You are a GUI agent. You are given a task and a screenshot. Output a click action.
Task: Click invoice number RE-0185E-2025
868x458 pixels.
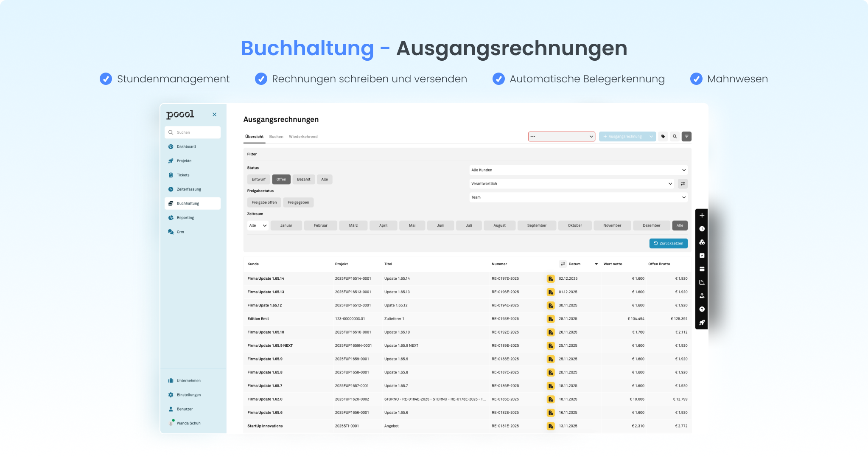[x=505, y=399]
